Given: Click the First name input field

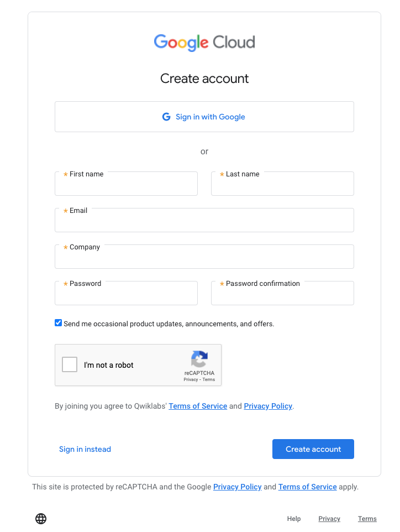Looking at the screenshot, I should click(126, 186).
